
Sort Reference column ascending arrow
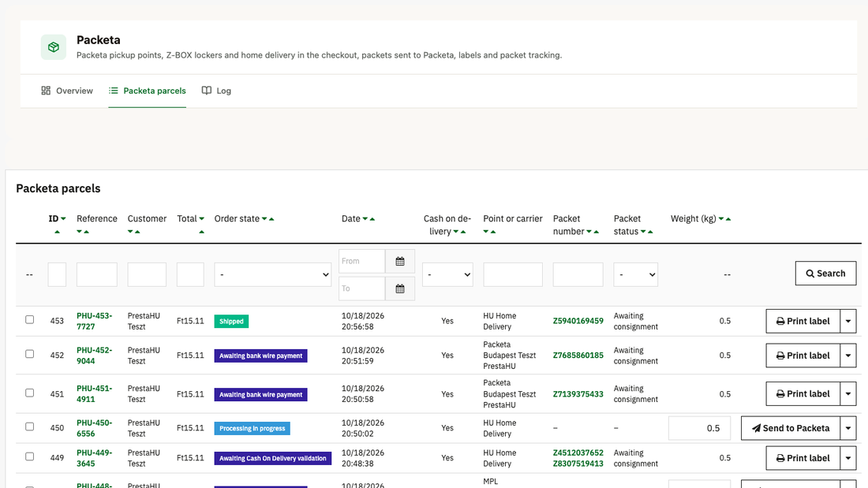(86, 232)
